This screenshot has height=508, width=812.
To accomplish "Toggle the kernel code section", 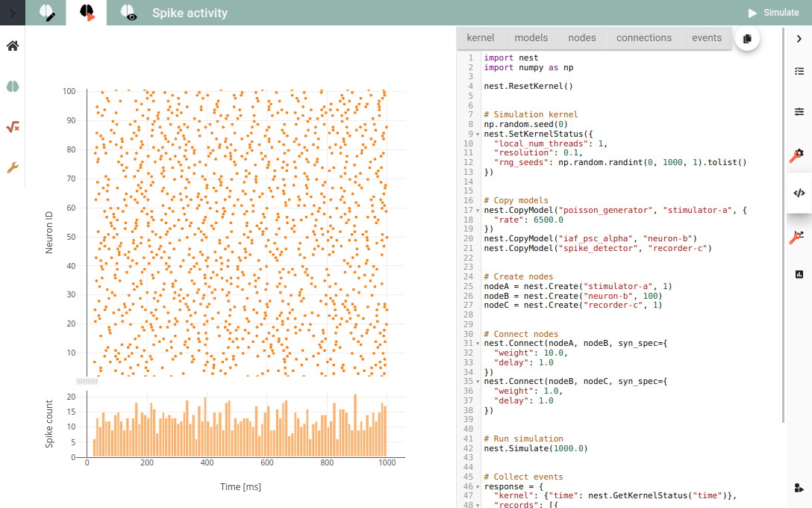I will 480,38.
